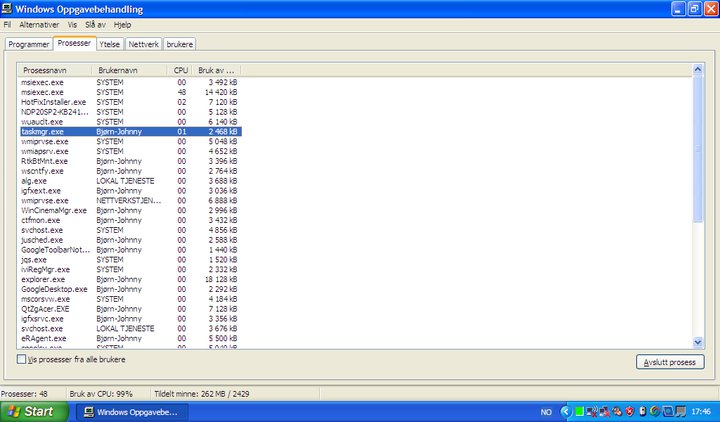Image resolution: width=720 pixels, height=422 pixels.
Task: Select svchost.exe run by LOKAL TJENESTE
Action: (130, 329)
